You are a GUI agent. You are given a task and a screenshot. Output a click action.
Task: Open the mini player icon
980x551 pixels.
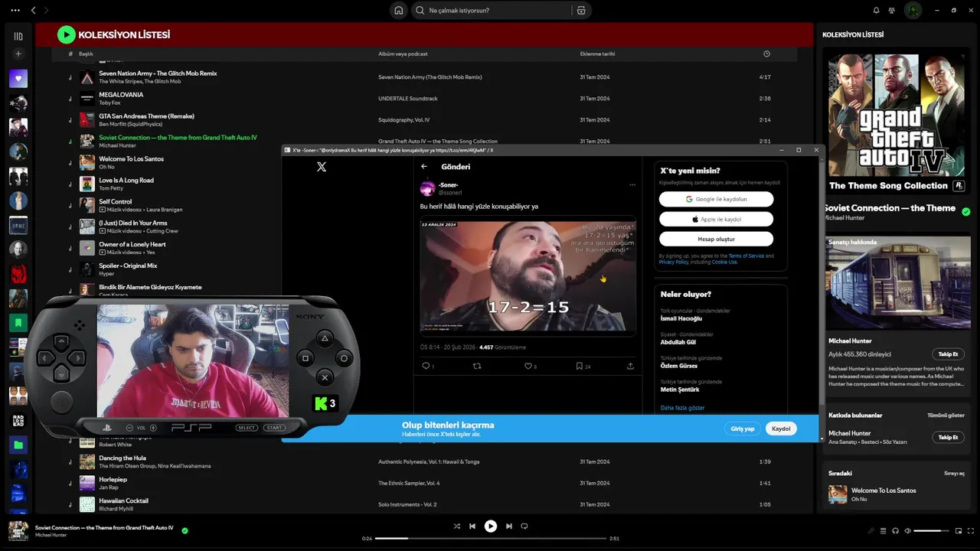[x=957, y=530]
